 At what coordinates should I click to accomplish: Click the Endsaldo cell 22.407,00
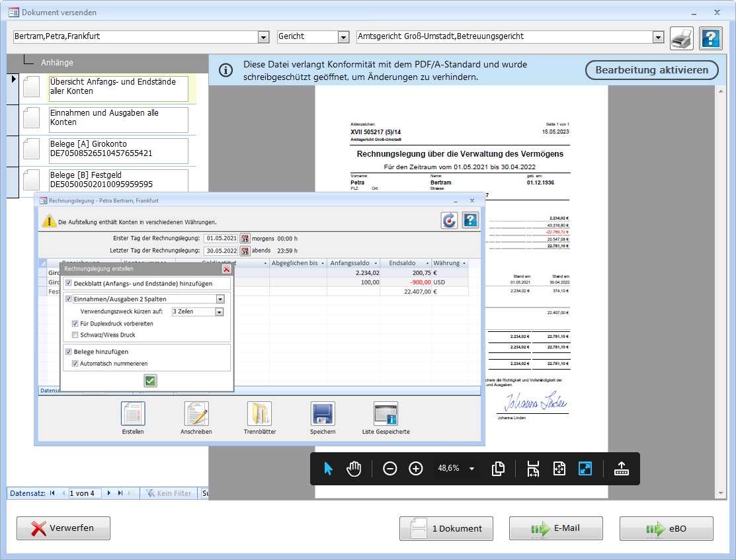pos(406,292)
